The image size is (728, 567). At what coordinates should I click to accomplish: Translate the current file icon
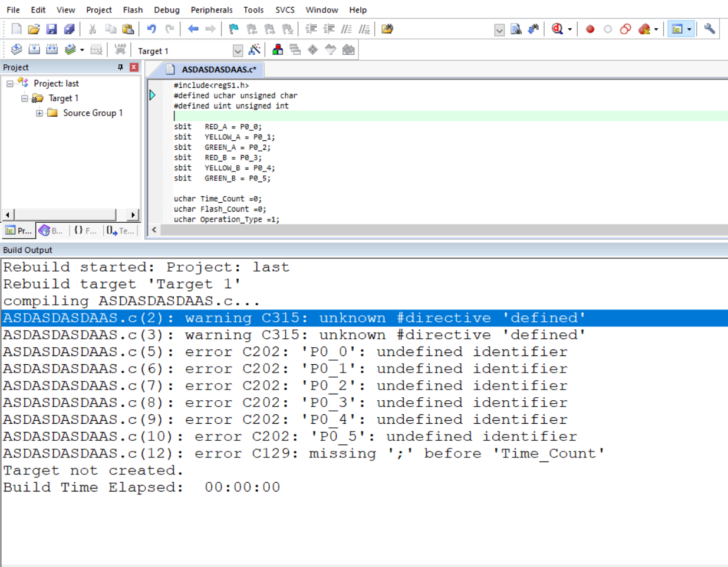(x=17, y=50)
